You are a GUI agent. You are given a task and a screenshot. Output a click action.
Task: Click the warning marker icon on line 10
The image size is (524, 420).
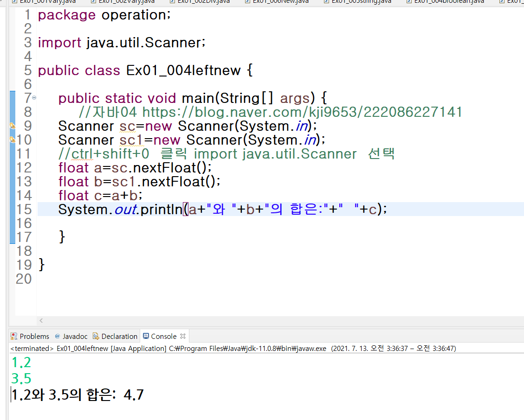13,140
